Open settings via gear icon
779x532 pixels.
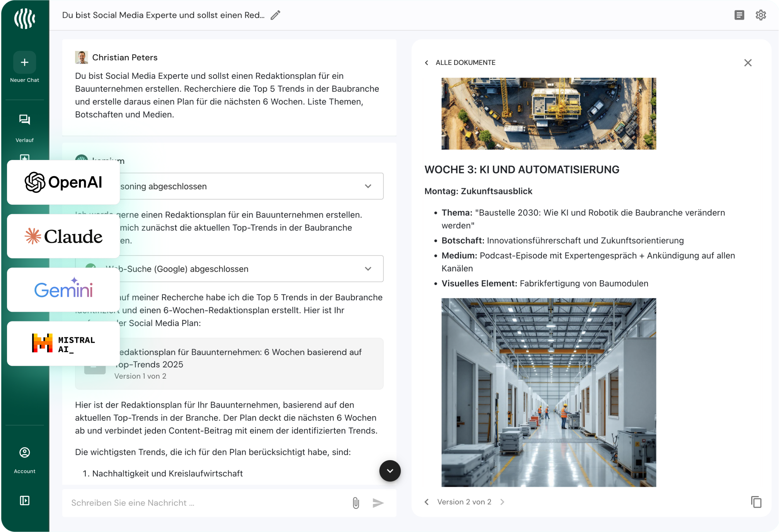760,15
